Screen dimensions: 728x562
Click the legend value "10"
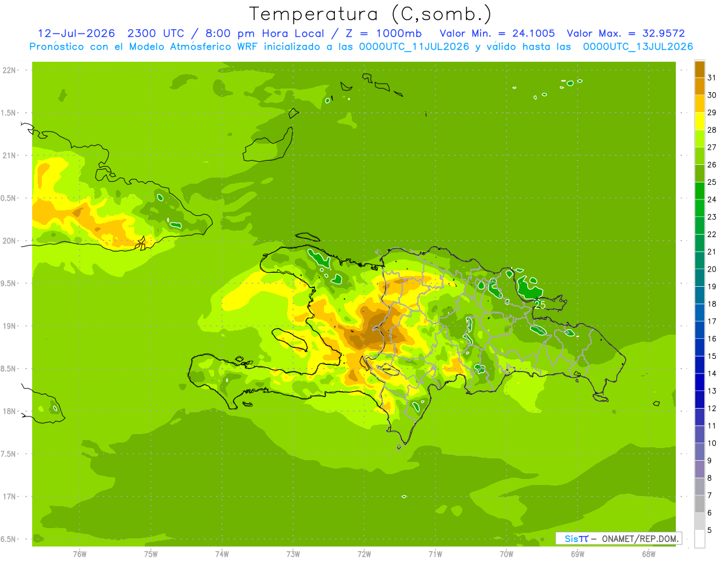pos(712,443)
